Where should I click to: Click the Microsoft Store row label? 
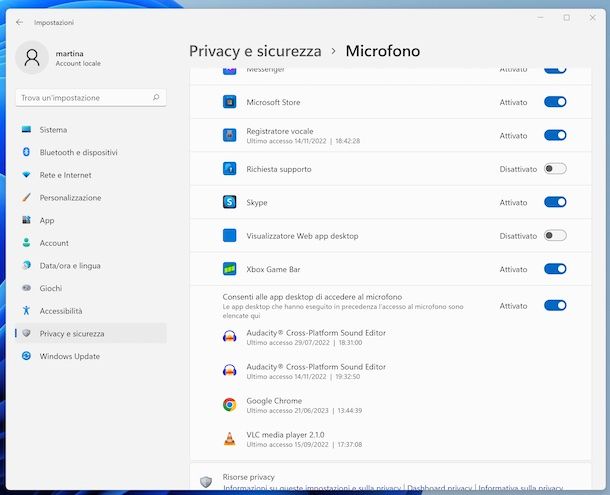273,102
